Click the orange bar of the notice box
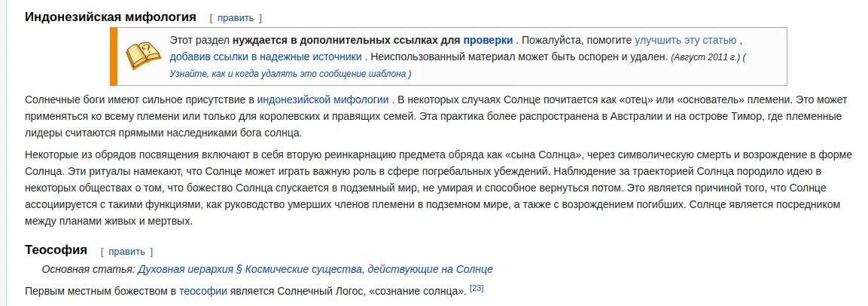The height and width of the screenshot is (306, 868). [114, 57]
